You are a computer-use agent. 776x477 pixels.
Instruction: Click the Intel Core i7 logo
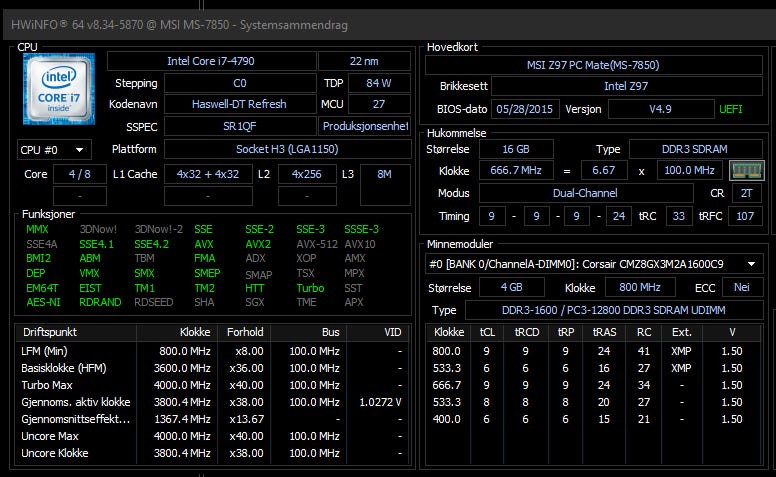click(58, 89)
